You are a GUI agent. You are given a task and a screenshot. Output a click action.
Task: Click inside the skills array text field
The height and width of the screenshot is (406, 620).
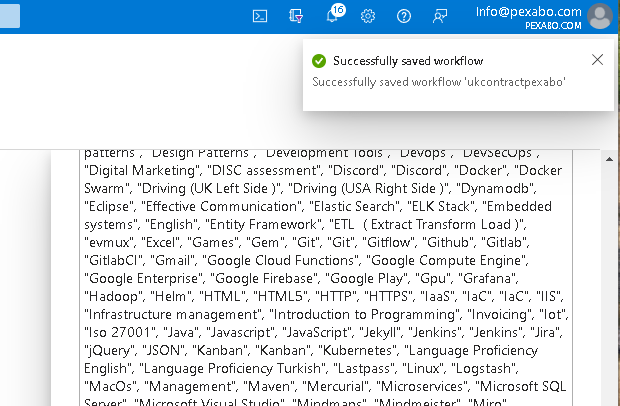(326, 278)
